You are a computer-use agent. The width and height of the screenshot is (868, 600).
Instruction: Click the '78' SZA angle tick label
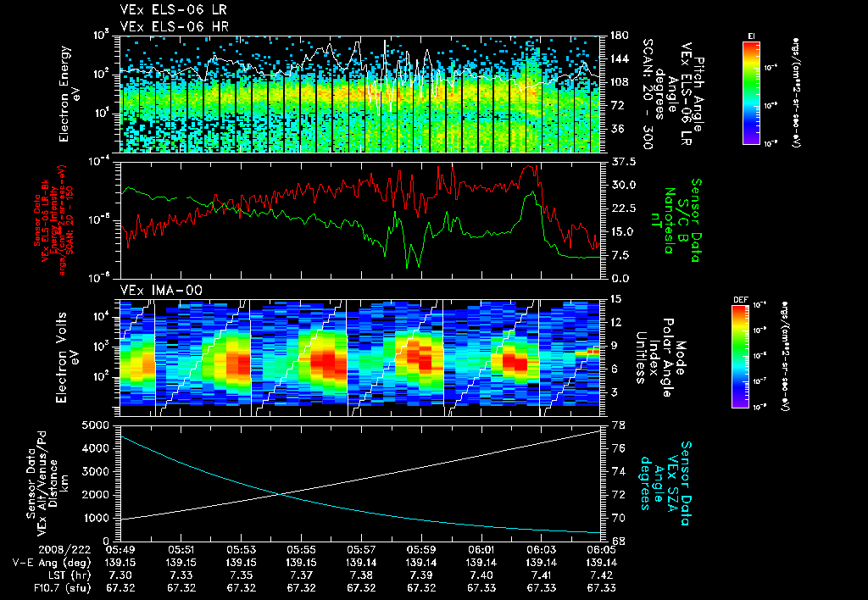coord(618,425)
